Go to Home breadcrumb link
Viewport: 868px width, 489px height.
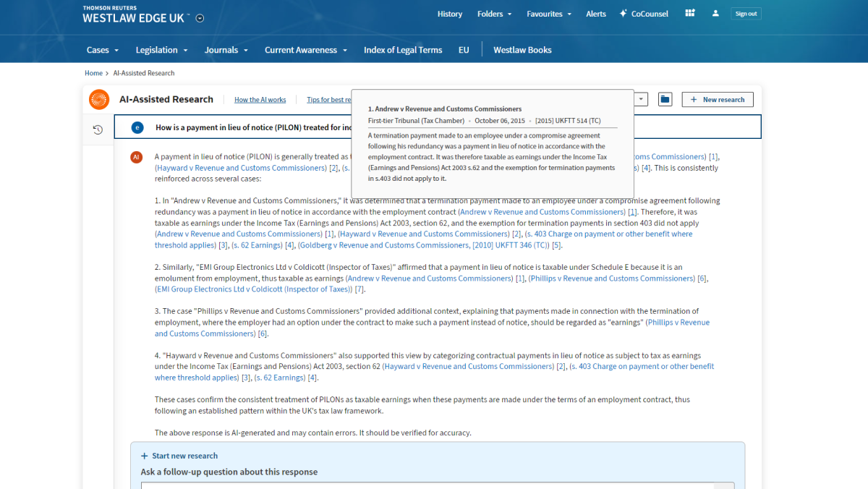pos(93,73)
